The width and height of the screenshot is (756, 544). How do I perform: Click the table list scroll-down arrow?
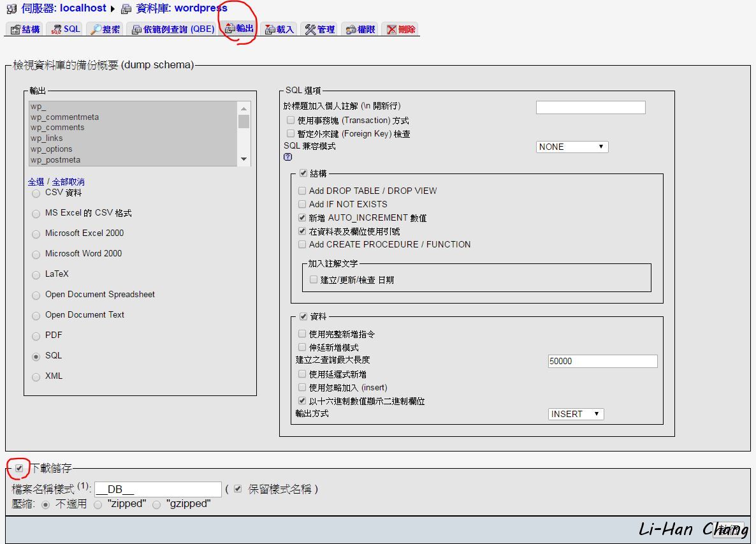click(244, 159)
